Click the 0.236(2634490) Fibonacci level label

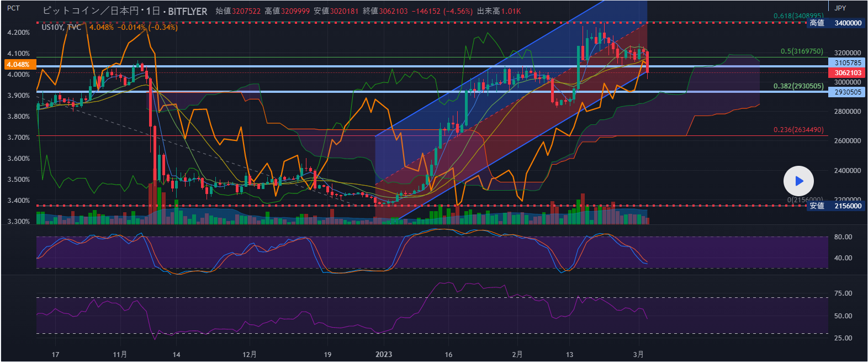798,130
